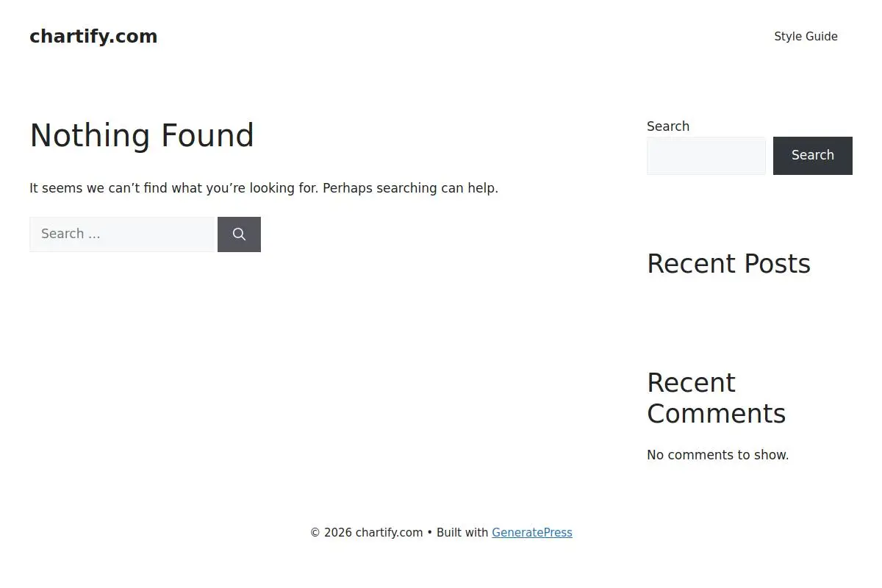The width and height of the screenshot is (882, 588).
Task: Submit the main search via the gray icon button
Action: (x=239, y=234)
